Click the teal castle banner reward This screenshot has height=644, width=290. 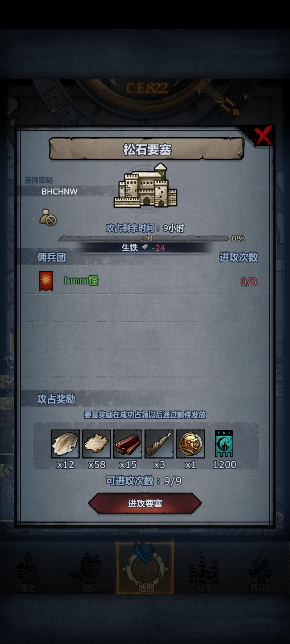(x=224, y=444)
